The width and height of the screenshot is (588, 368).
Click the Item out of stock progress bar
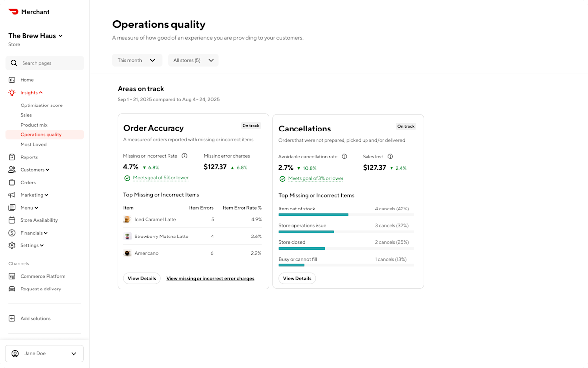point(314,215)
